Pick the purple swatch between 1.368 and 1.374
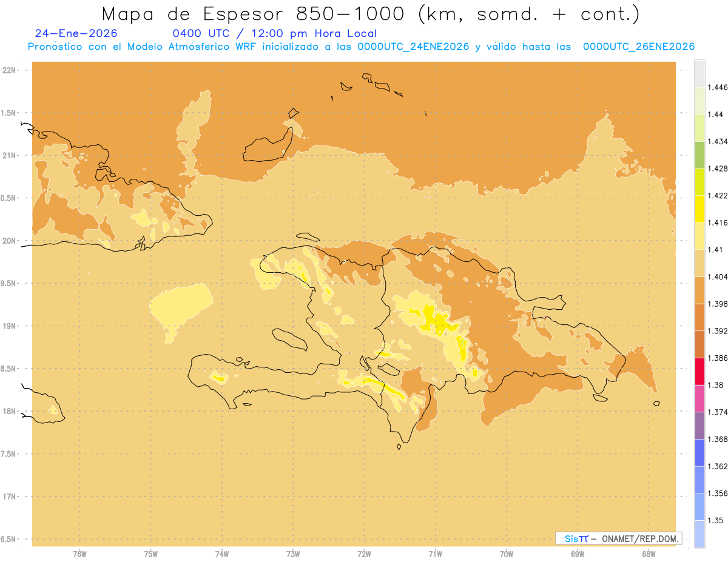 pyautogui.click(x=699, y=426)
